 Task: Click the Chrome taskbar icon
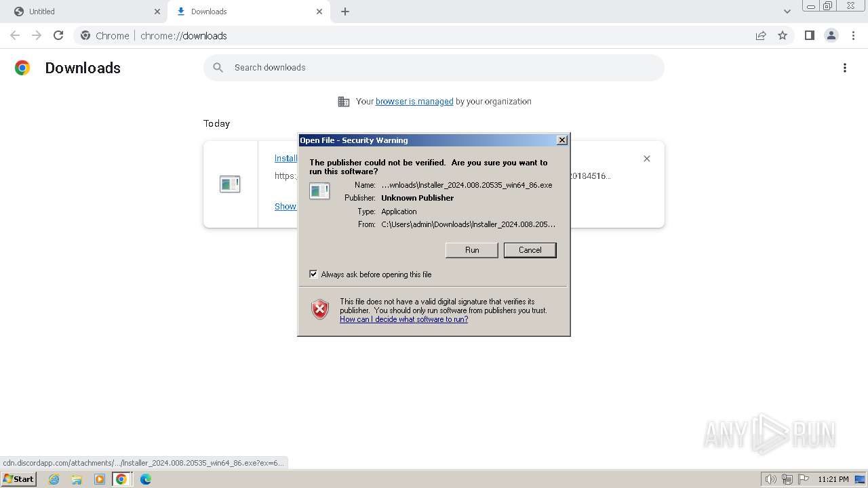click(x=121, y=479)
